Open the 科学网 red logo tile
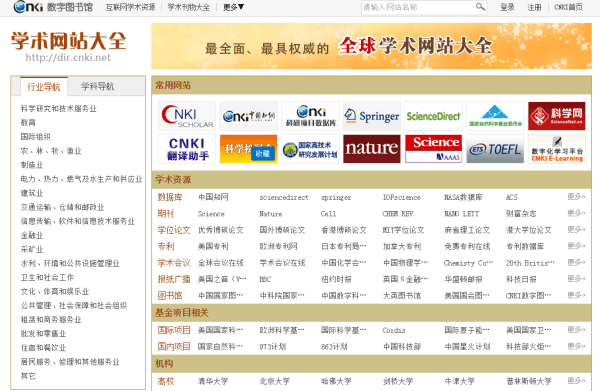This screenshot has height=391, width=600. (x=557, y=116)
